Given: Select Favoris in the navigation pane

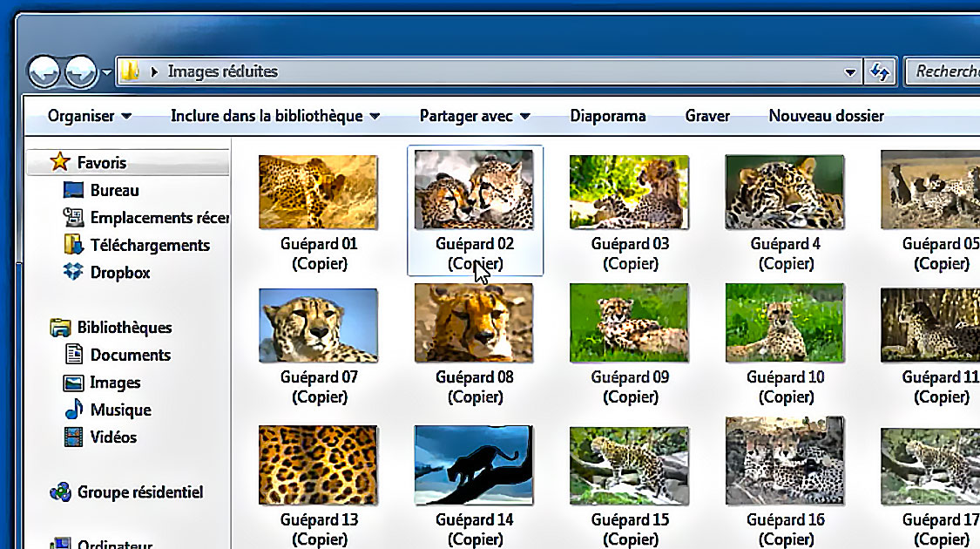Looking at the screenshot, I should click(x=102, y=163).
